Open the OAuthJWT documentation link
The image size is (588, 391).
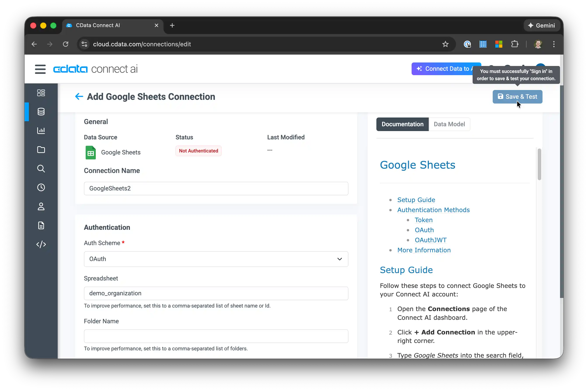pos(431,240)
